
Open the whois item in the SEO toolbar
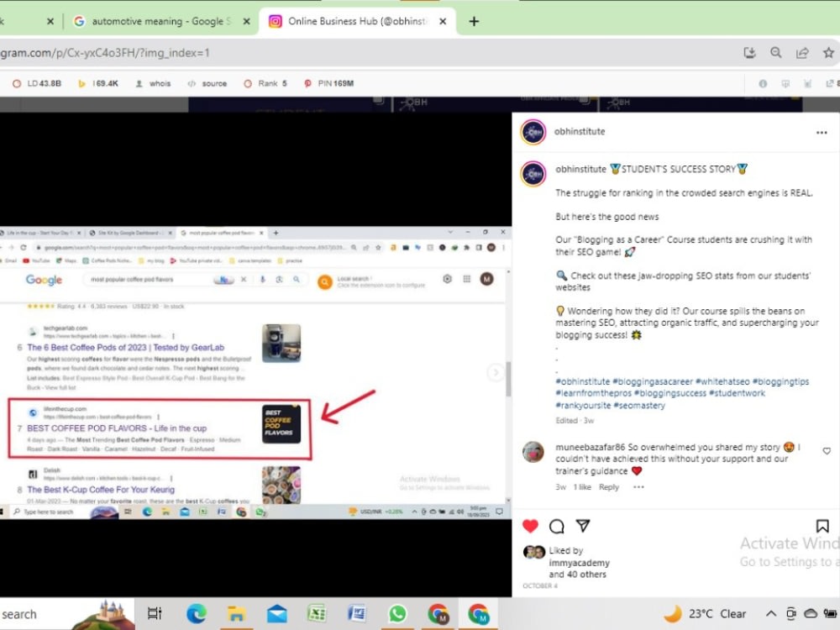point(153,83)
